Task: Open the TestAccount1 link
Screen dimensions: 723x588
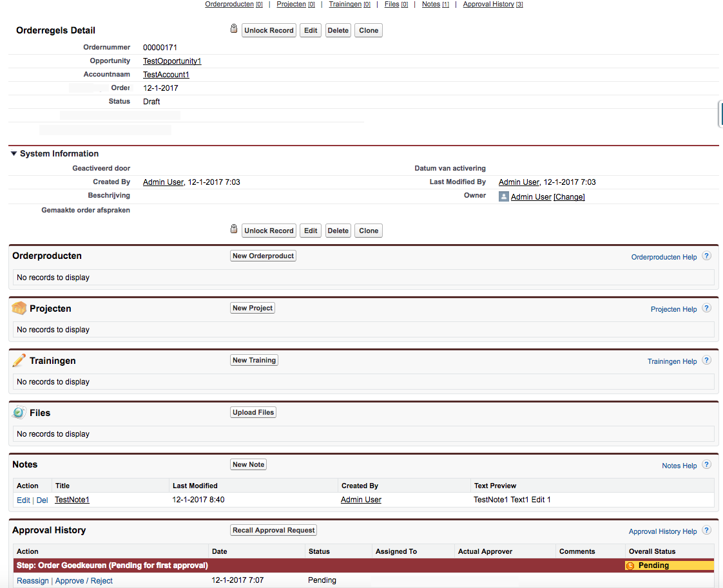Action: pyautogui.click(x=166, y=74)
